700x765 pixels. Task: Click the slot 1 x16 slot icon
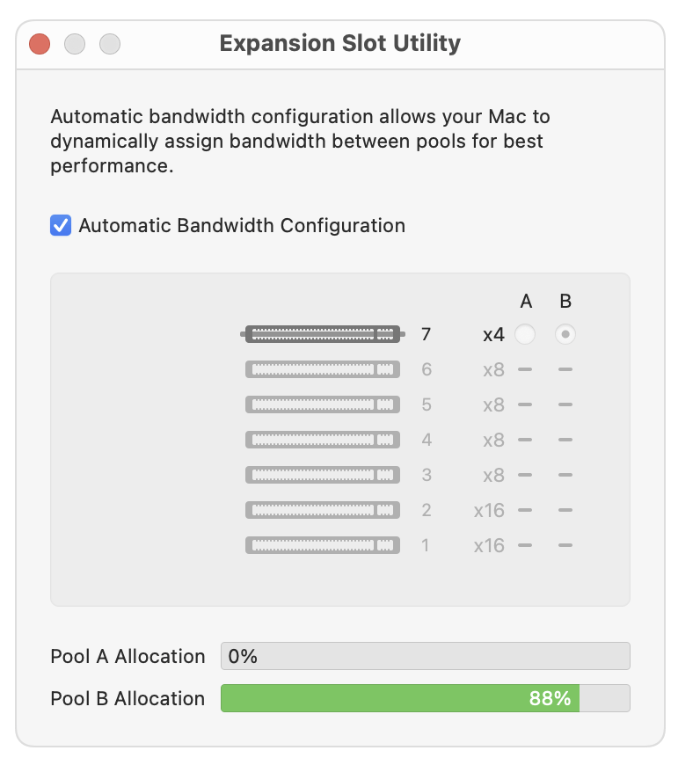pos(323,545)
